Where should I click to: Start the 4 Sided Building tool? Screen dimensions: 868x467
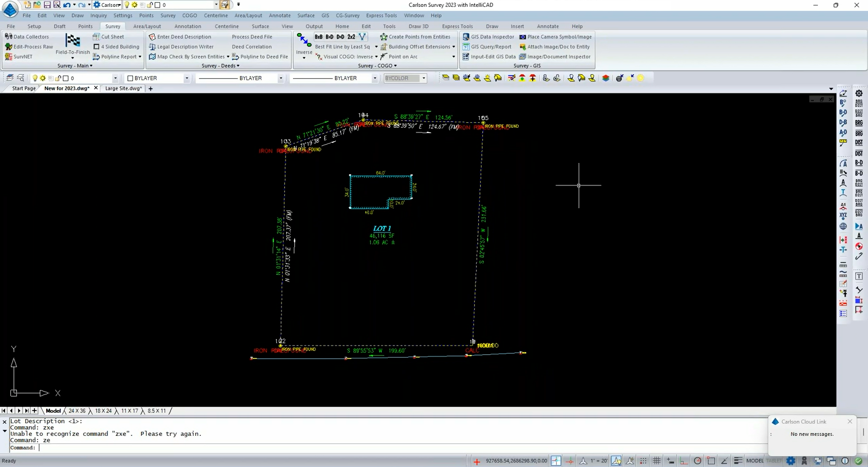coord(119,47)
